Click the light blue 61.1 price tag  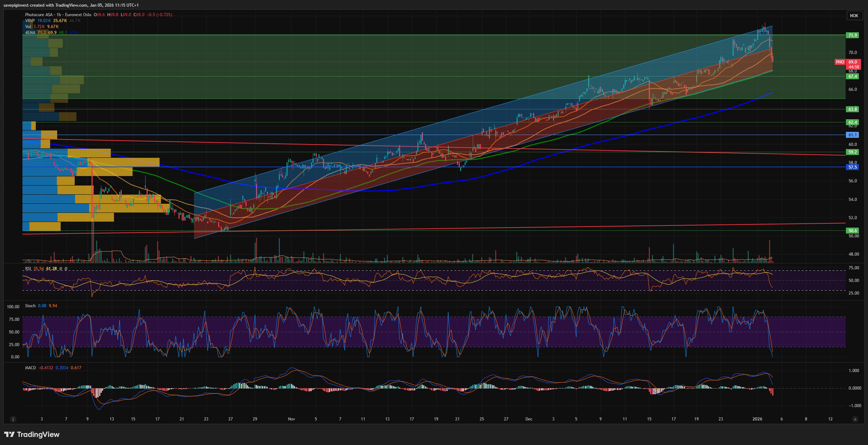pos(853,135)
